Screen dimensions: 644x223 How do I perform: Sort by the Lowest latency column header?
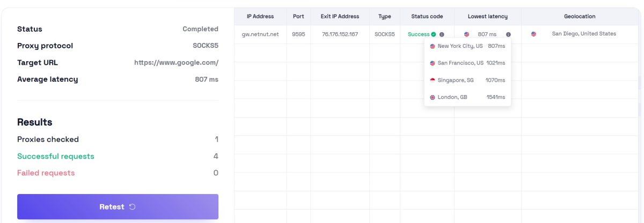pyautogui.click(x=487, y=17)
